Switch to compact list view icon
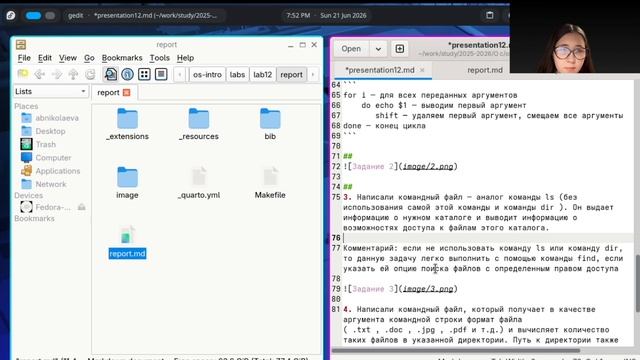Screen dimensions: 640x360 click(161, 74)
